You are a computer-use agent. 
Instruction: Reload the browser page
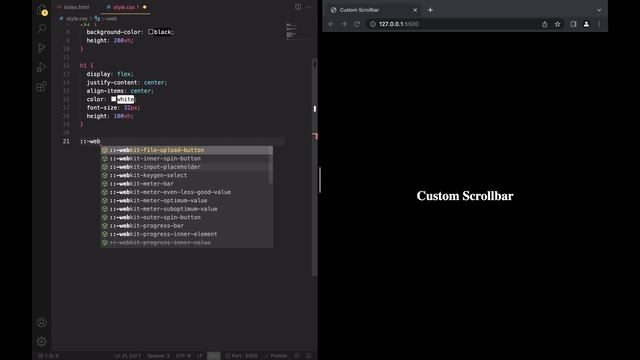(357, 24)
